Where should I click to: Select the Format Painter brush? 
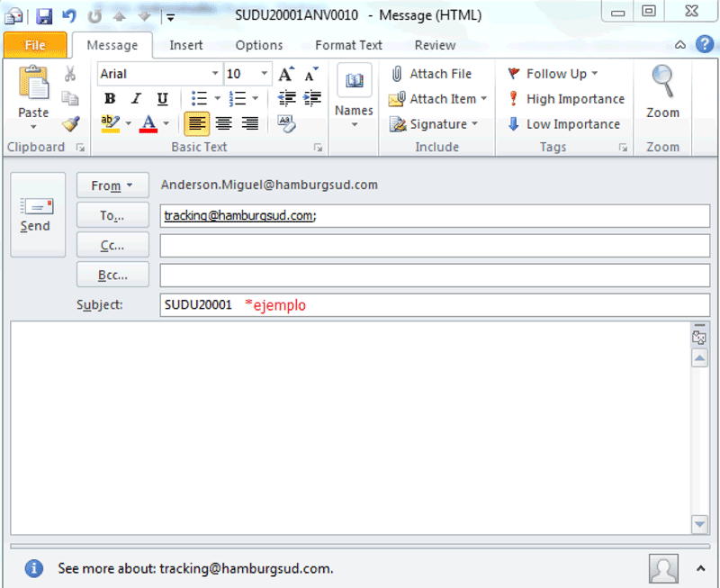[71, 123]
